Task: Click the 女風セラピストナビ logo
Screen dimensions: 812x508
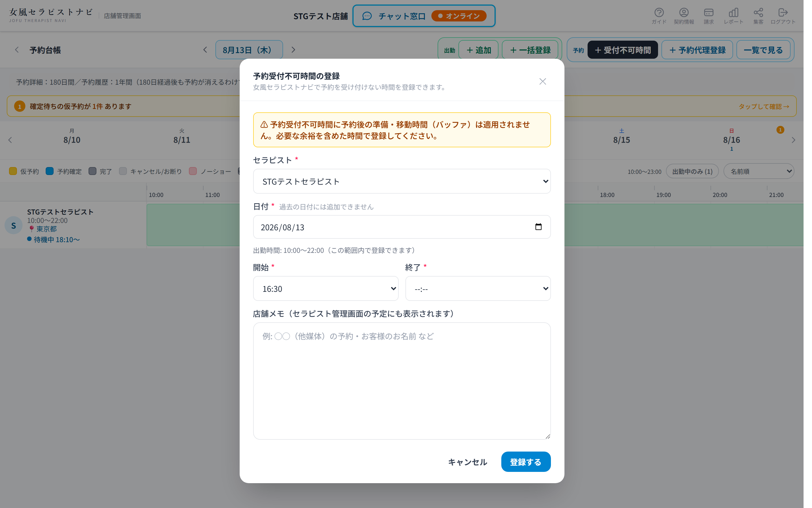Action: [51, 15]
